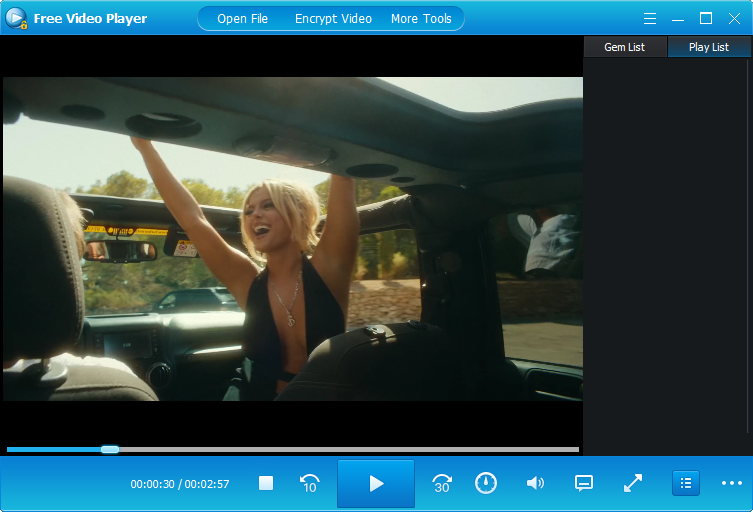Click the seek bar handle
This screenshot has width=753, height=512.
[110, 450]
